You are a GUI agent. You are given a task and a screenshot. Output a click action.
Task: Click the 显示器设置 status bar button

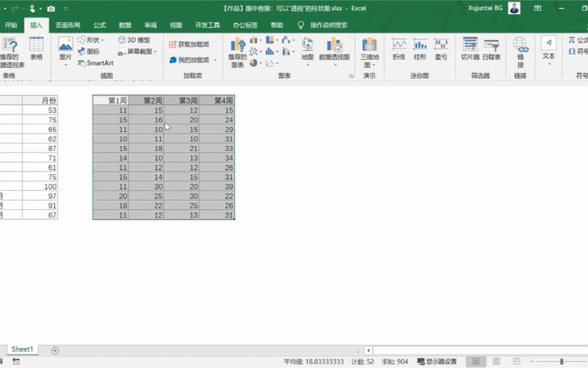[437, 362]
